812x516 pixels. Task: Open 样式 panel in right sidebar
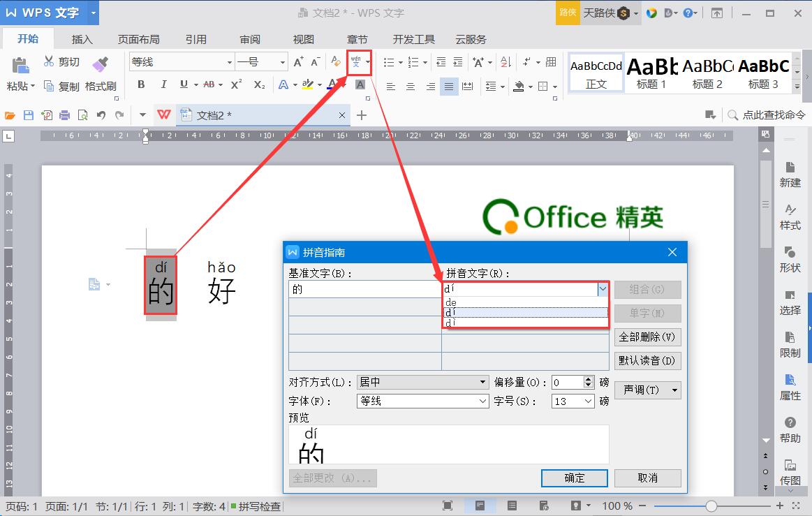[790, 218]
